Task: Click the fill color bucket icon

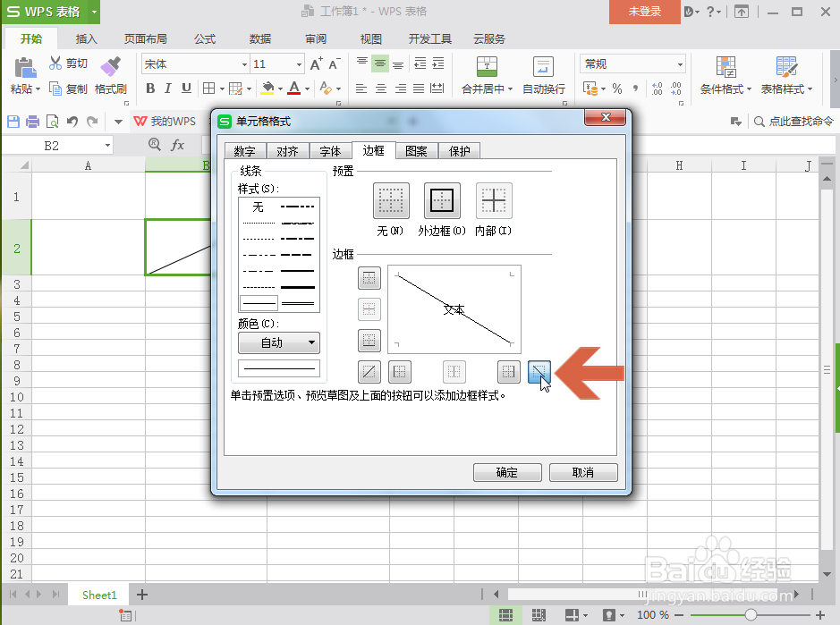Action: [267, 89]
